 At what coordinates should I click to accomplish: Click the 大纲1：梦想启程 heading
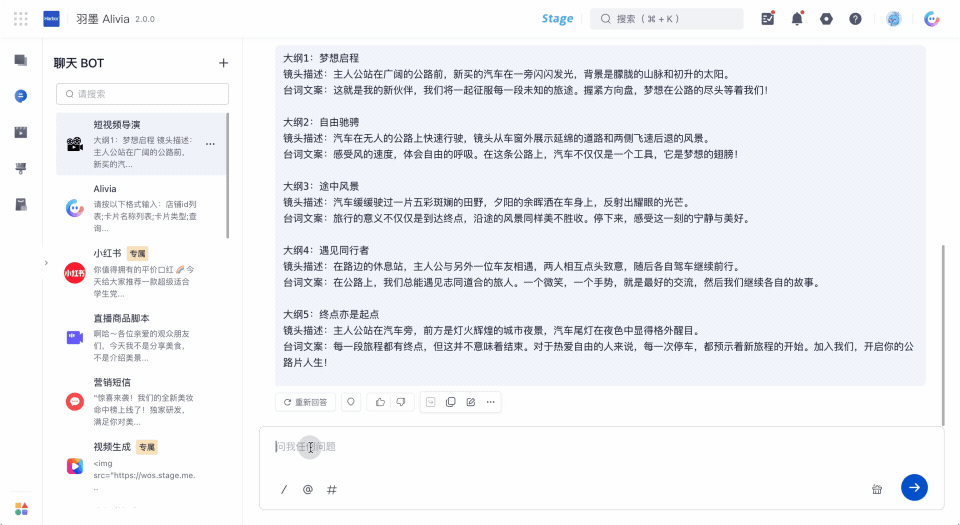pos(321,58)
